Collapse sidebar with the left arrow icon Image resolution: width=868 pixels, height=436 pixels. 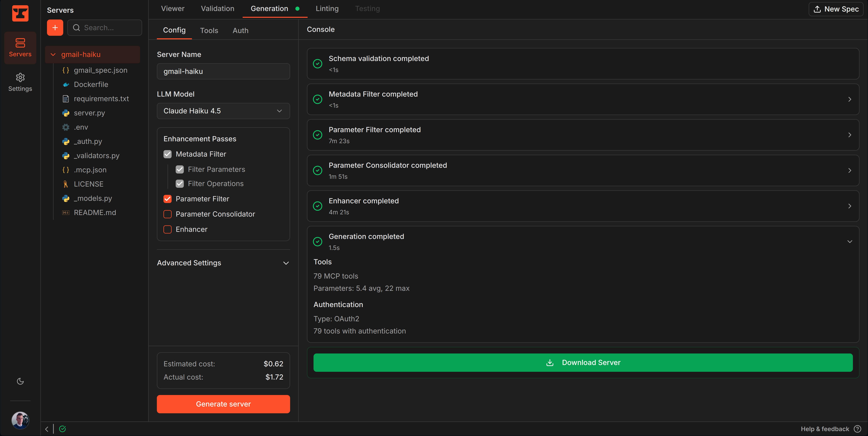click(47, 429)
